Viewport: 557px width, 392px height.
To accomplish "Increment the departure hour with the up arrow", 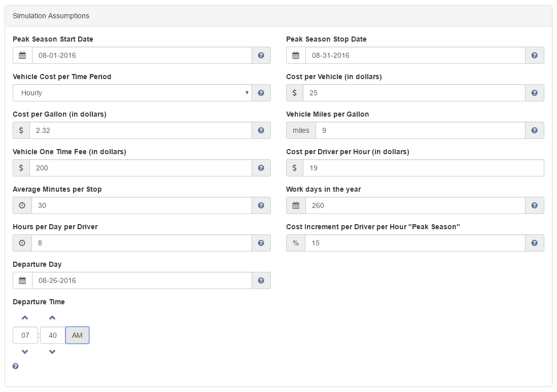I will pyautogui.click(x=25, y=317).
